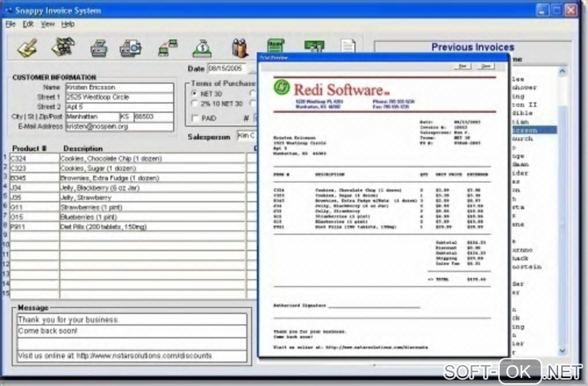The image size is (588, 386).
Task: Click the E-Mail Address input field
Action: pyautogui.click(x=120, y=126)
